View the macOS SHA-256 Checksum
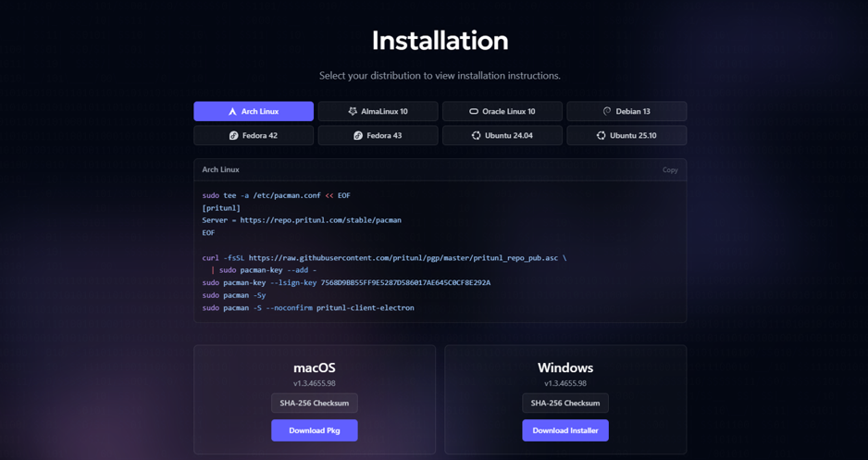 coord(315,403)
